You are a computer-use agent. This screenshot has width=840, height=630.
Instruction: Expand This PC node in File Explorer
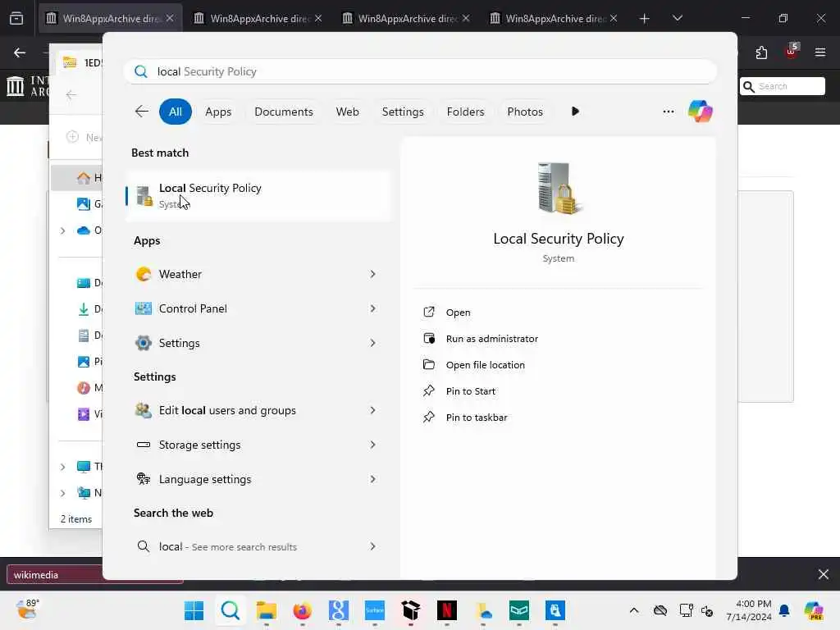[62, 467]
